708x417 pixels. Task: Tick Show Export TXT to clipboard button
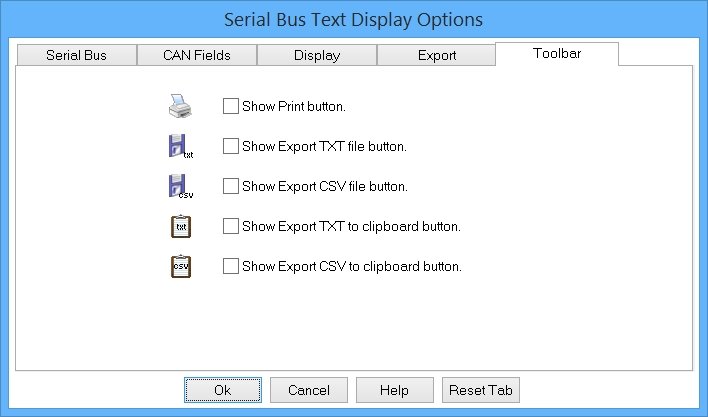click(x=231, y=226)
